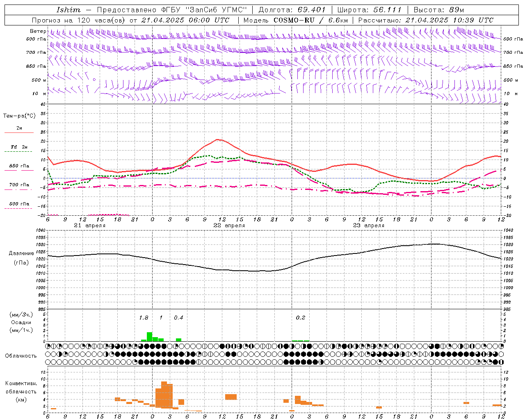This screenshot has height=420, width=525.
Task: Click the "21 апреля" date label
Action: 89,226
